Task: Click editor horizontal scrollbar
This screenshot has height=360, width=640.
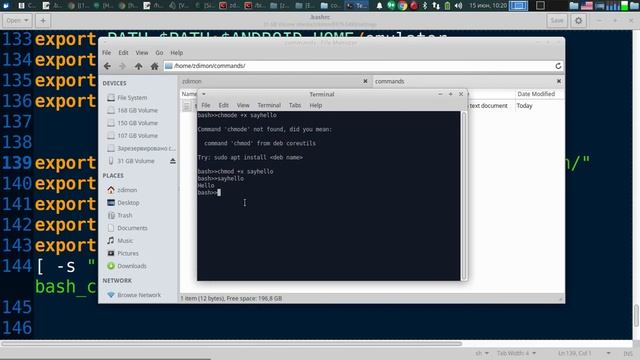Action: (232, 344)
